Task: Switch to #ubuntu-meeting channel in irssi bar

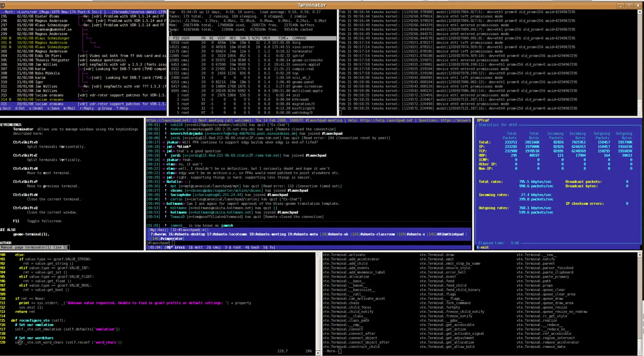Action: tap(267, 234)
